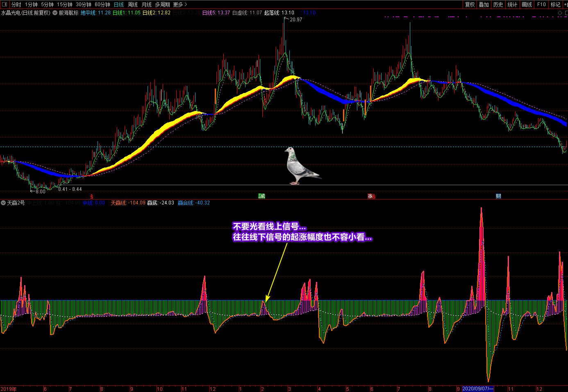Click the green 减 event marker
The height and width of the screenshot is (392, 568).
click(x=261, y=196)
